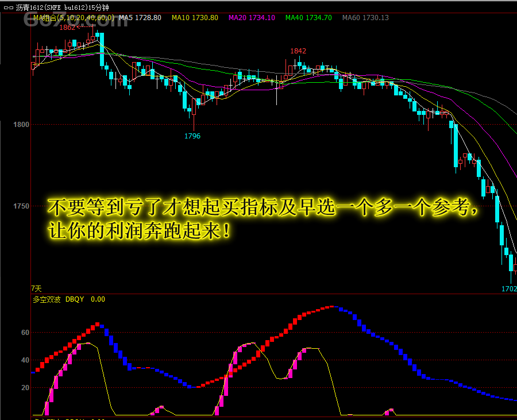Click the 1842 peak price marker
This screenshot has width=517, height=420.
pos(298,51)
